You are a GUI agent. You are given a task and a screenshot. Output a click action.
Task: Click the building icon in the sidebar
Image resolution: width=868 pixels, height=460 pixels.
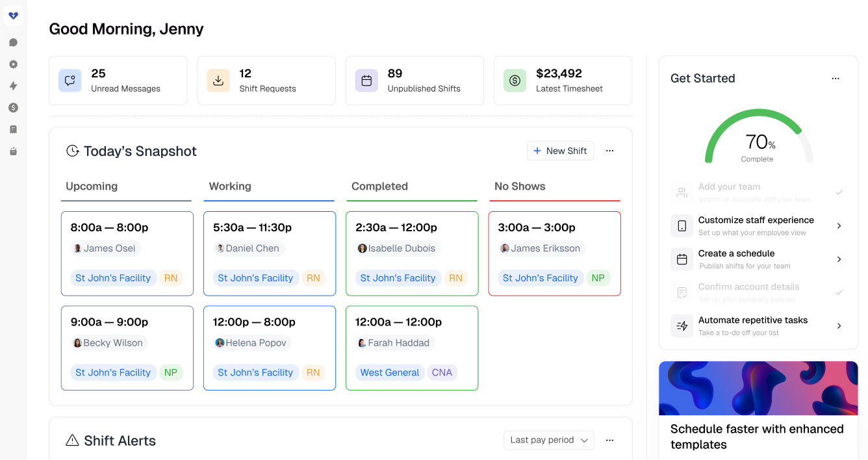[13, 129]
